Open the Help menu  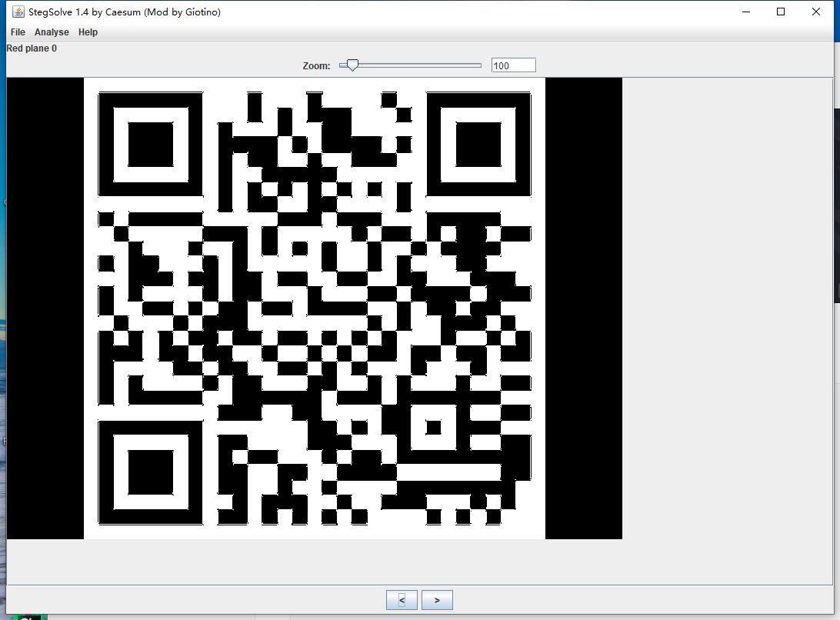tap(88, 32)
